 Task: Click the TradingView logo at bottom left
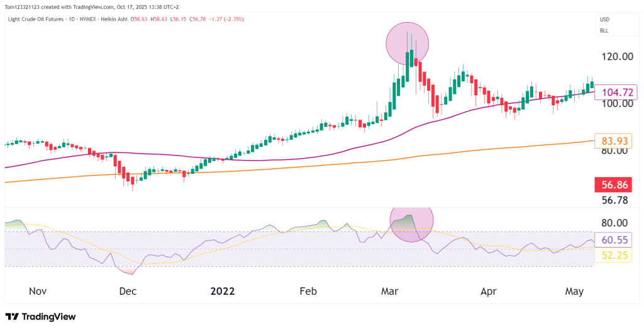click(40, 317)
